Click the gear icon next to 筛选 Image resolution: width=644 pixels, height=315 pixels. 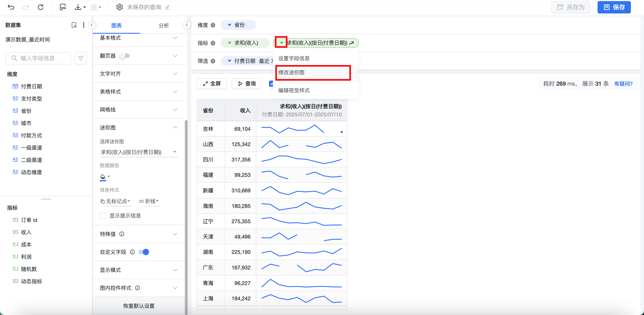tap(213, 61)
